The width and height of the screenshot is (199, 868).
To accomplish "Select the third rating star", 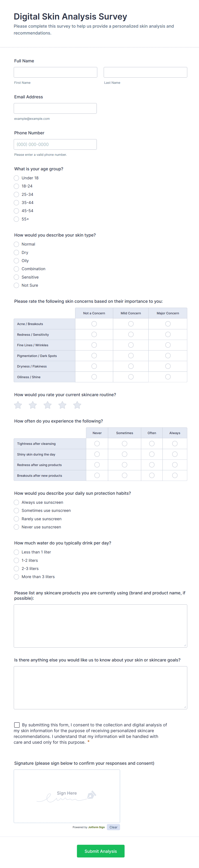I will tap(48, 405).
